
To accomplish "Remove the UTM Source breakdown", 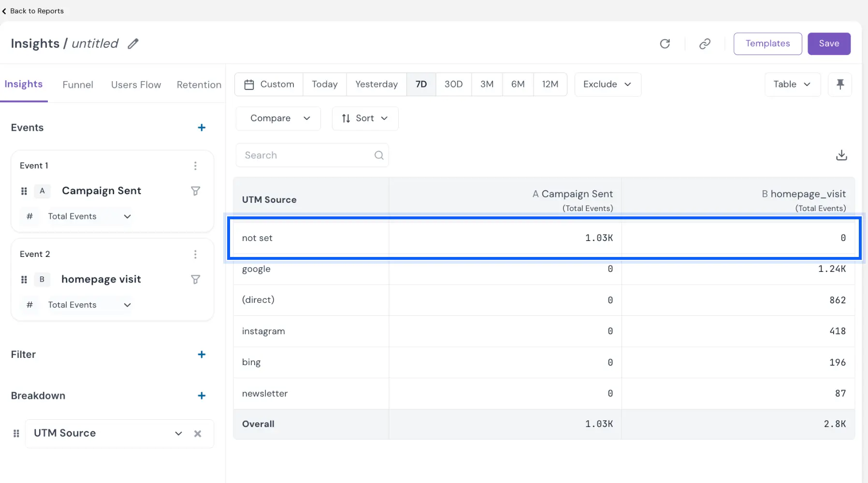I will [198, 434].
